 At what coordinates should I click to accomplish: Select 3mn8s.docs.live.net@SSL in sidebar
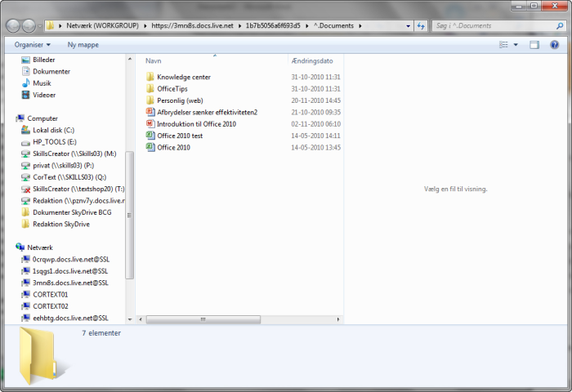(x=70, y=283)
